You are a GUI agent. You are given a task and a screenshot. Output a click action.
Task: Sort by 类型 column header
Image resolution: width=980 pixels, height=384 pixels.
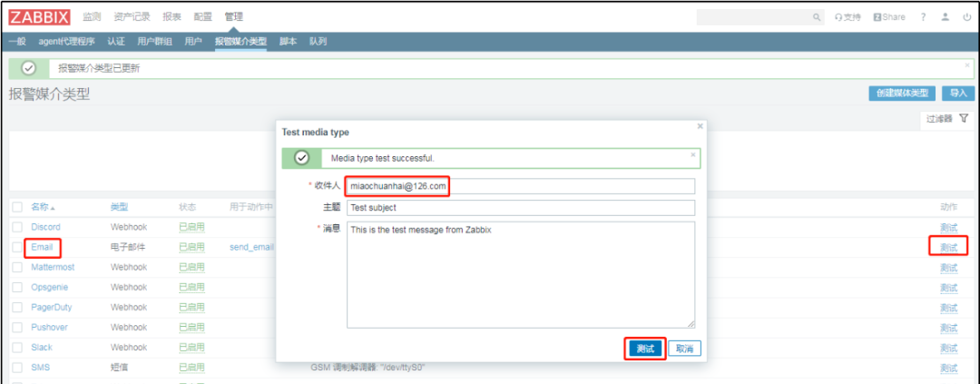click(120, 207)
